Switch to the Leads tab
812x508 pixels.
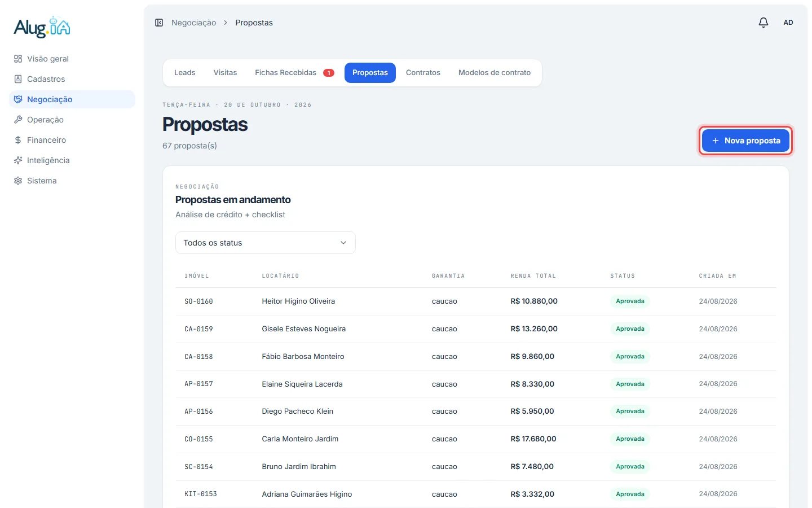tap(184, 73)
